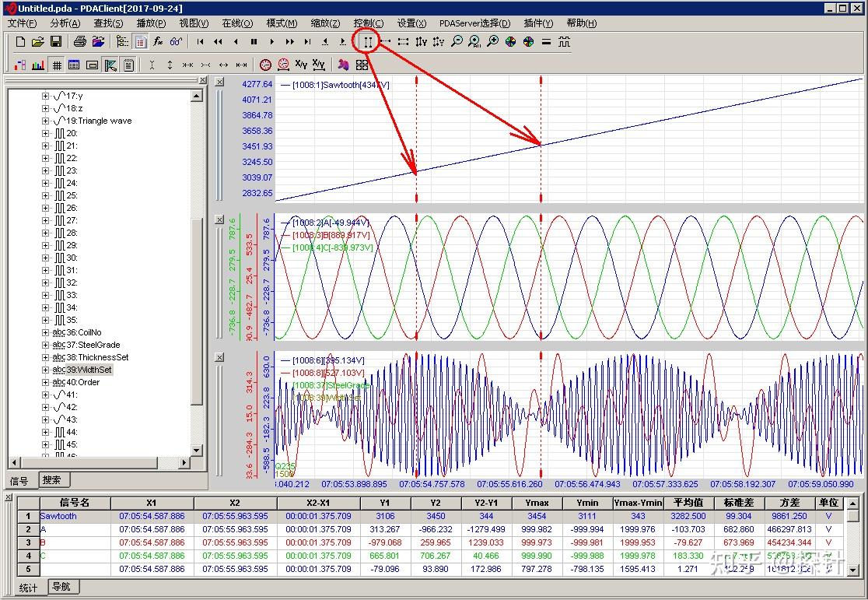Select the 39:WidthSet signal in tree
Image resolution: width=868 pixels, height=600 pixels.
pos(89,370)
